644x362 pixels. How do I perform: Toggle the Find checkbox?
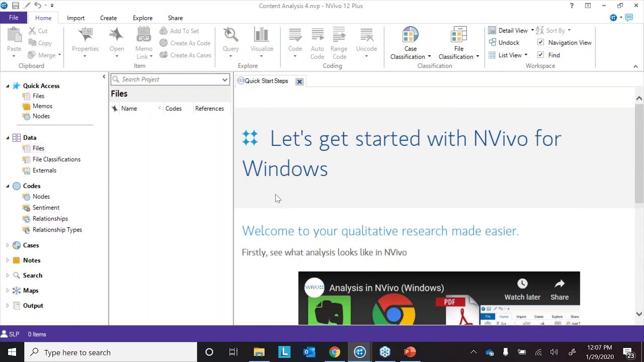540,55
